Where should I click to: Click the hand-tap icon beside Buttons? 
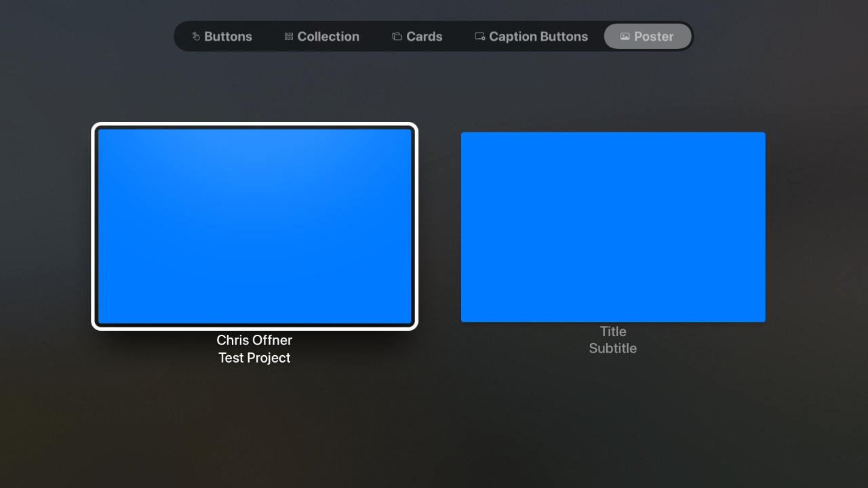(x=196, y=37)
